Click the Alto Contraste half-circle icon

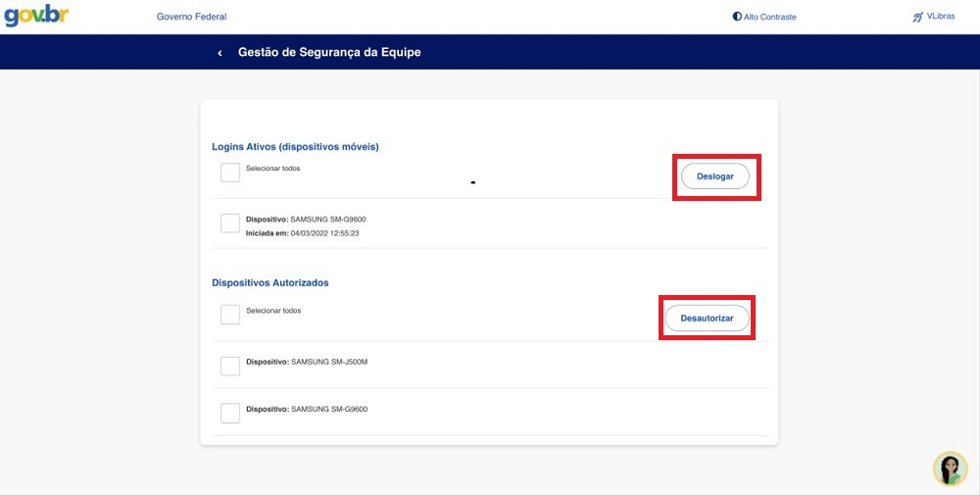(737, 17)
